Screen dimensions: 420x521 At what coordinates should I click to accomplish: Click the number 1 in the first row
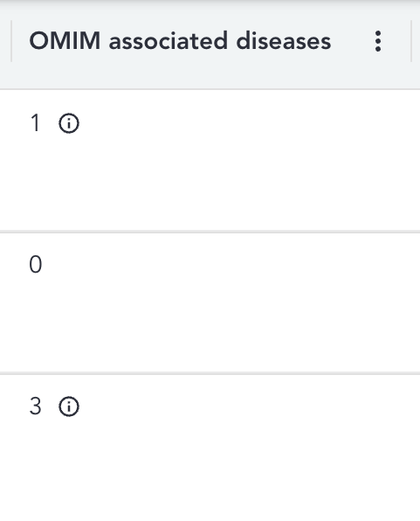pos(35,123)
